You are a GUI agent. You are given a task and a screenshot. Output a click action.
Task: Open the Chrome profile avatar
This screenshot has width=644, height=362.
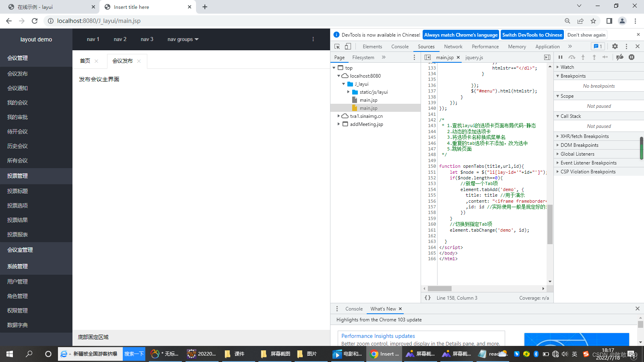point(622,21)
